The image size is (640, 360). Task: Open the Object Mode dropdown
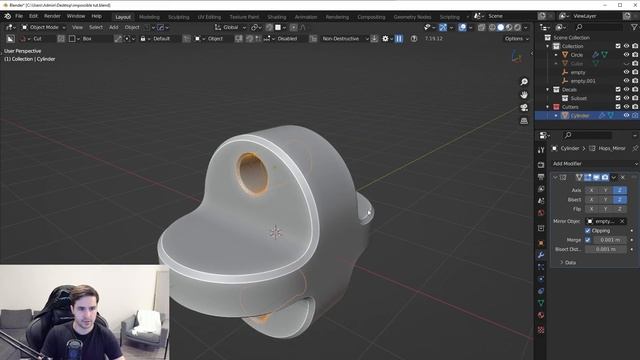pos(43,27)
